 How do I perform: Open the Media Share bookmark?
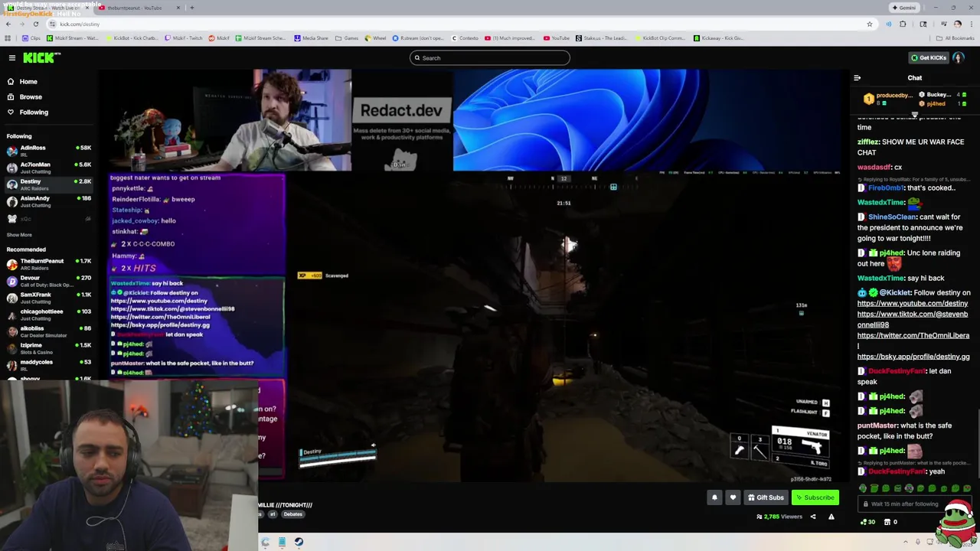click(x=311, y=37)
